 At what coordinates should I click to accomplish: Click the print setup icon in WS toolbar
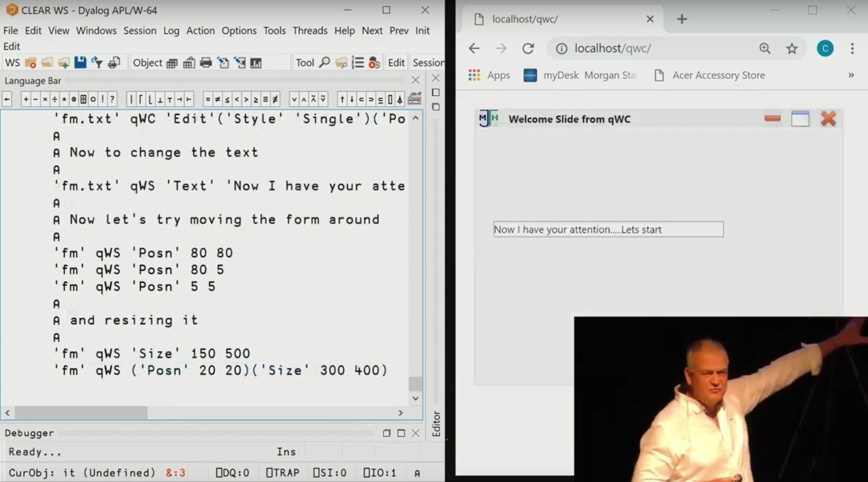pos(114,62)
